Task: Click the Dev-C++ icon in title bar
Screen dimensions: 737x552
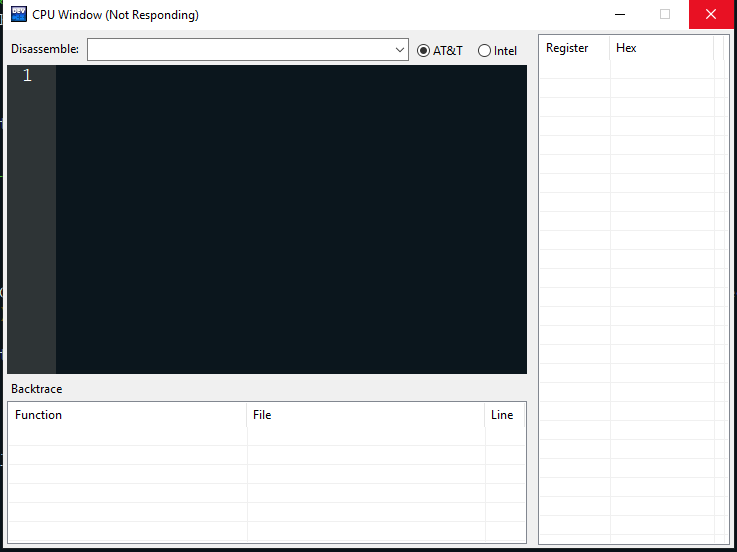Action: pos(19,14)
